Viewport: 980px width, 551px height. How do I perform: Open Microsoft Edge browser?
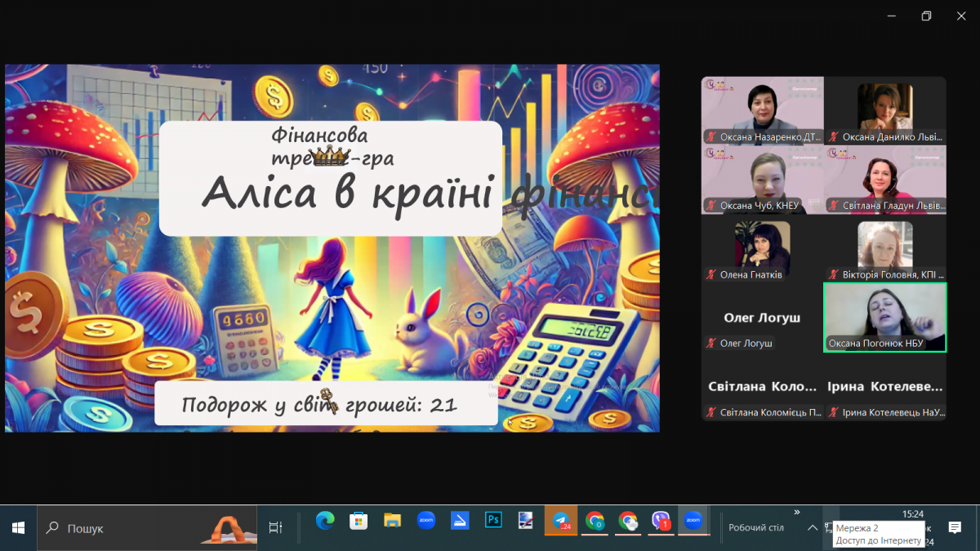325,521
